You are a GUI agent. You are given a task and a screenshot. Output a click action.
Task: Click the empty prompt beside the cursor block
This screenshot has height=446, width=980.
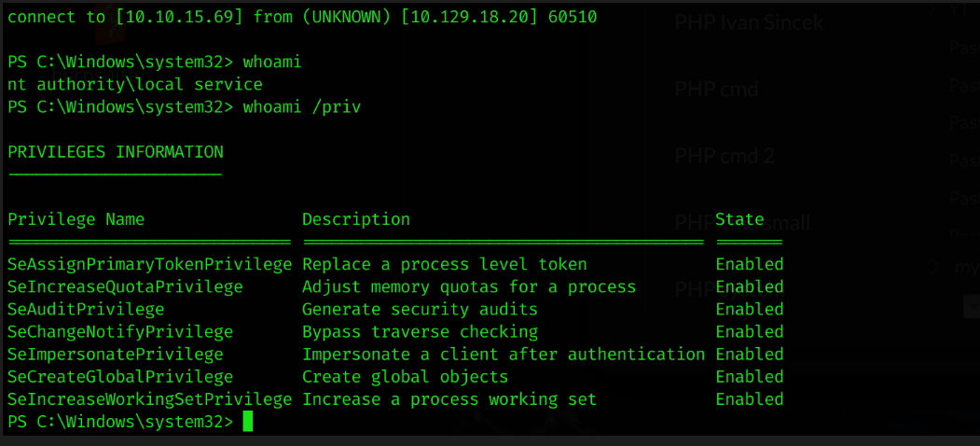120,423
